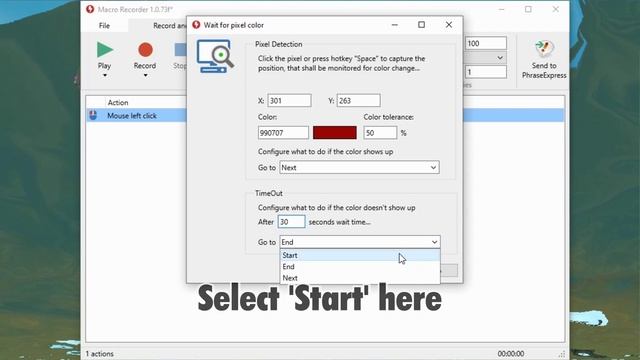This screenshot has height=360, width=640.
Task: Select Next from the dropdown list
Action: pos(360,278)
